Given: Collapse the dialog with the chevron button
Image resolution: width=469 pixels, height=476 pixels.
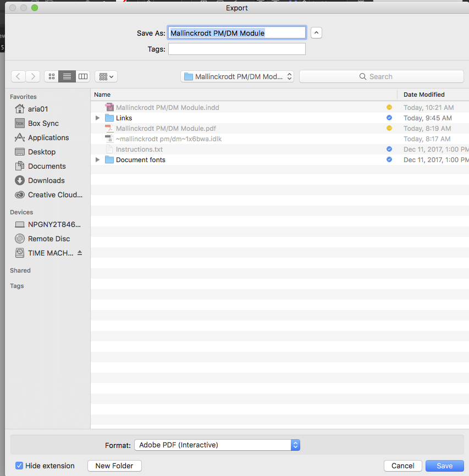Looking at the screenshot, I should (x=316, y=33).
